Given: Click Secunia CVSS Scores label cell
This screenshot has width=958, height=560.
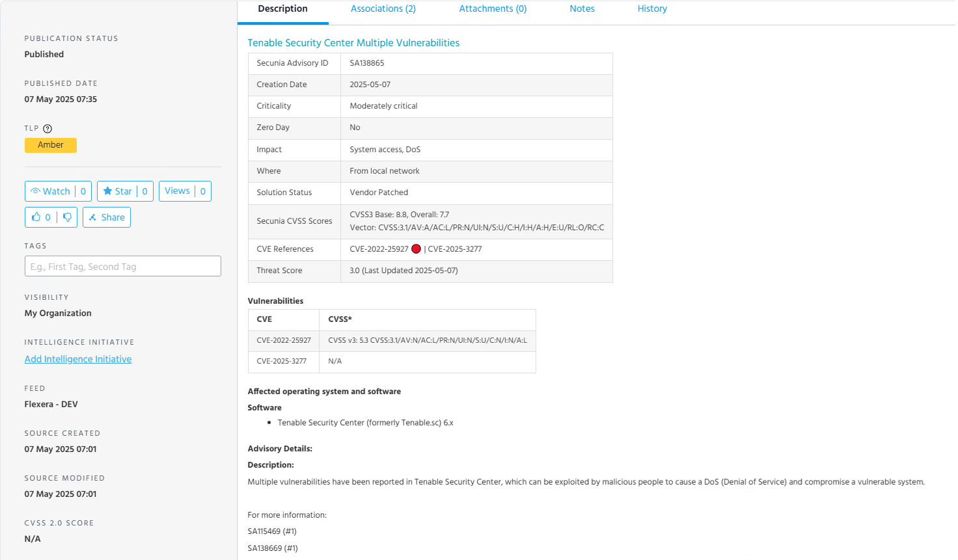Looking at the screenshot, I should (294, 221).
